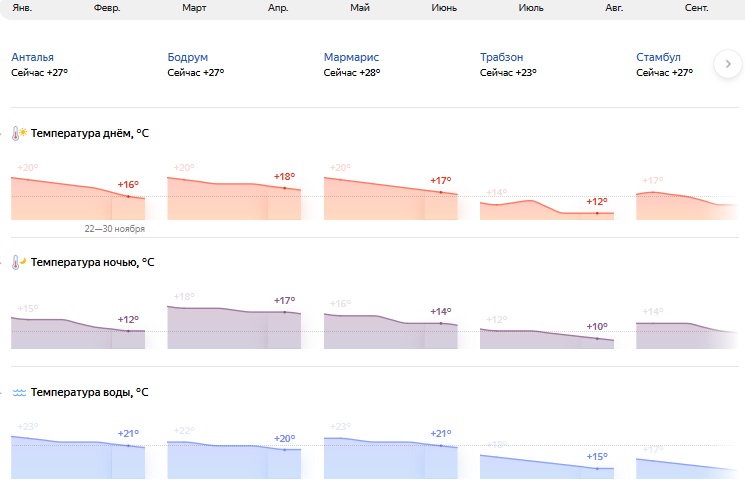This screenshot has width=745, height=495.
Task: Select the Янв. month tab
Action: (21, 8)
